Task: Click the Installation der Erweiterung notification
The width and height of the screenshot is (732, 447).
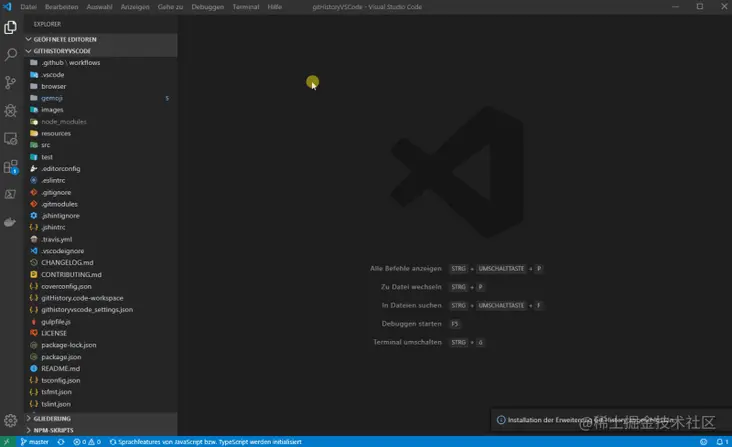Action: (612, 420)
